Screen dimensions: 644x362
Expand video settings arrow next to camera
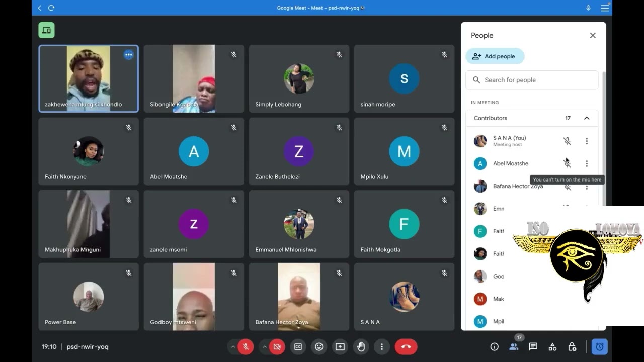(264, 346)
